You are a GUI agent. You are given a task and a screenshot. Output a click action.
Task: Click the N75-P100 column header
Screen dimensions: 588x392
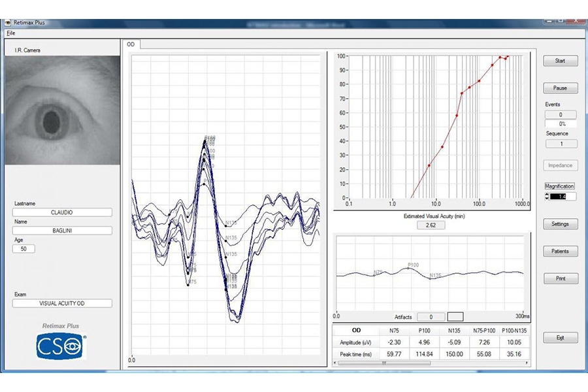pyautogui.click(x=484, y=331)
